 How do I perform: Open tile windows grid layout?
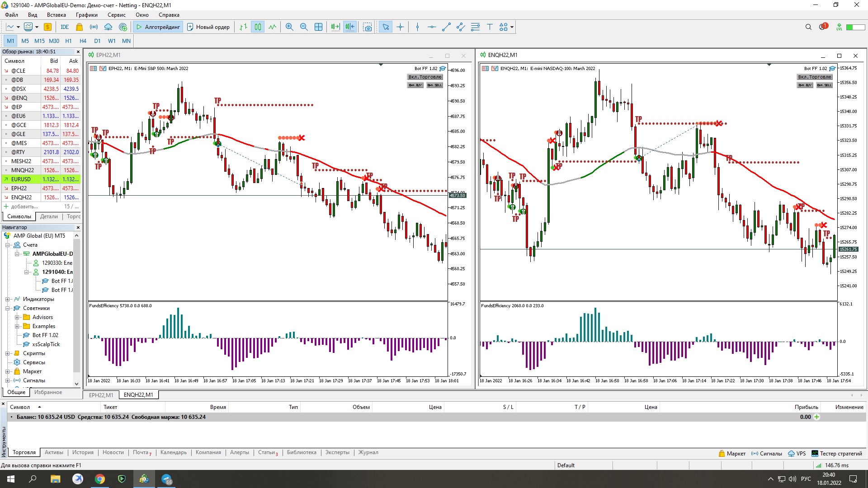click(318, 27)
